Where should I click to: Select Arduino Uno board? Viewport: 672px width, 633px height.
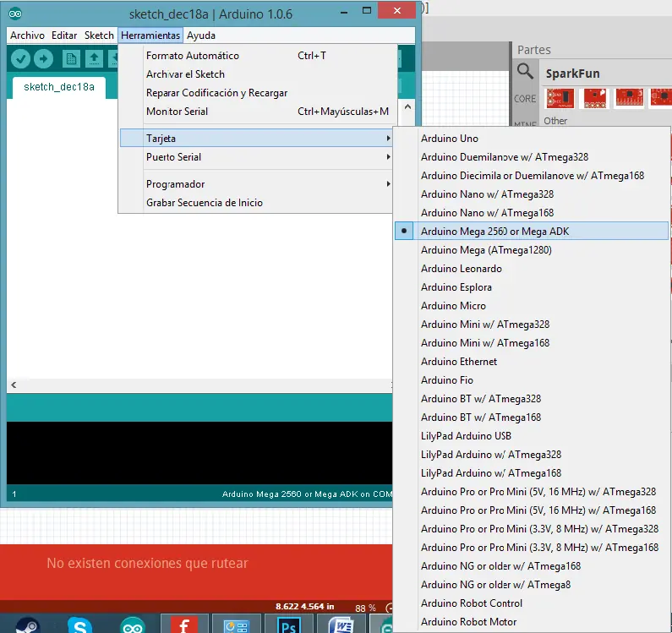point(532,138)
